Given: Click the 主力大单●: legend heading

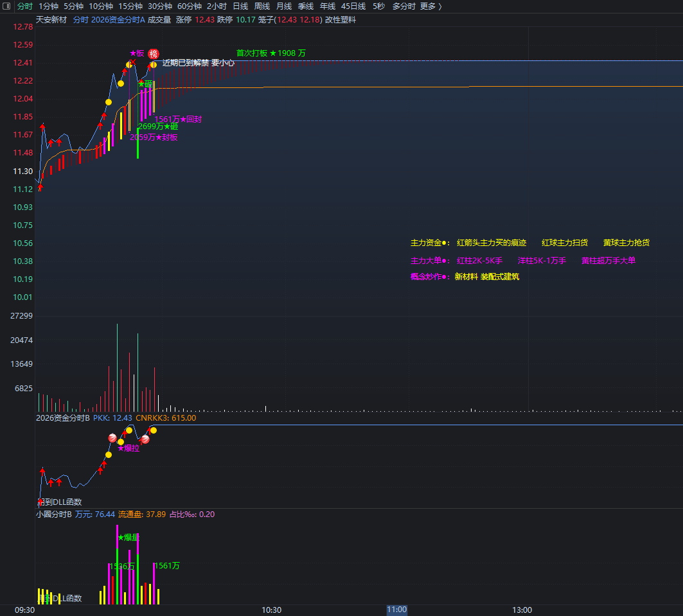Looking at the screenshot, I should (x=430, y=260).
